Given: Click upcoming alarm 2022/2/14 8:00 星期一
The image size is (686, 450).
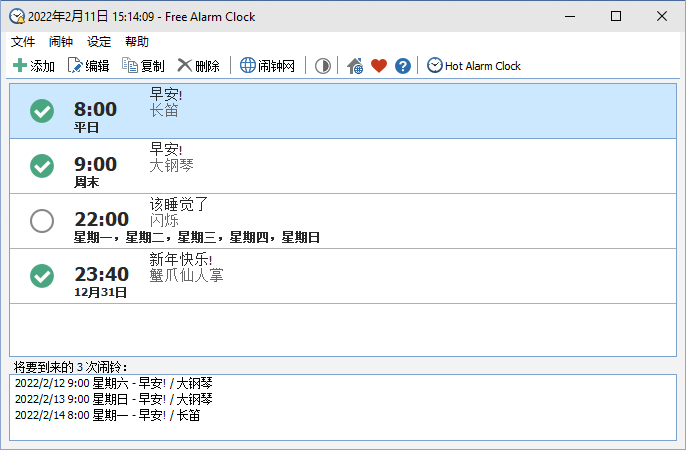Looking at the screenshot, I should click(x=108, y=415).
